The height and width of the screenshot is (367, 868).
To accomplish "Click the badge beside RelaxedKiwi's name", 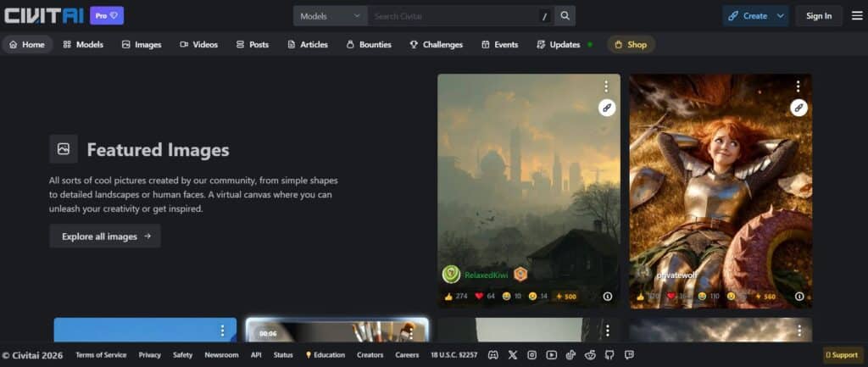I will pos(520,274).
